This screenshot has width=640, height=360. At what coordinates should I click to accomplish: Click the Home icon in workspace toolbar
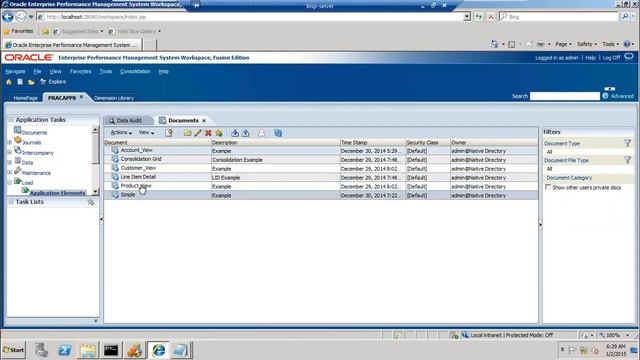click(9, 82)
